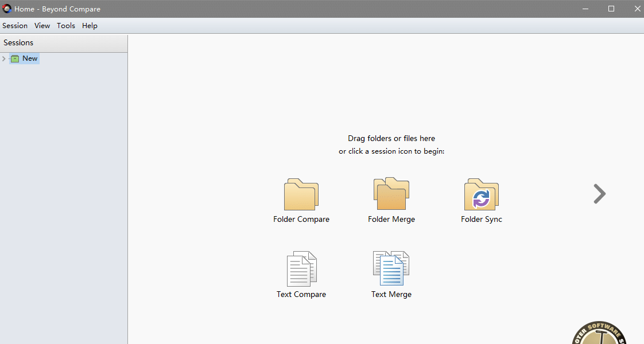Select the New item in Sessions tree
This screenshot has height=344, width=644.
pyautogui.click(x=30, y=58)
